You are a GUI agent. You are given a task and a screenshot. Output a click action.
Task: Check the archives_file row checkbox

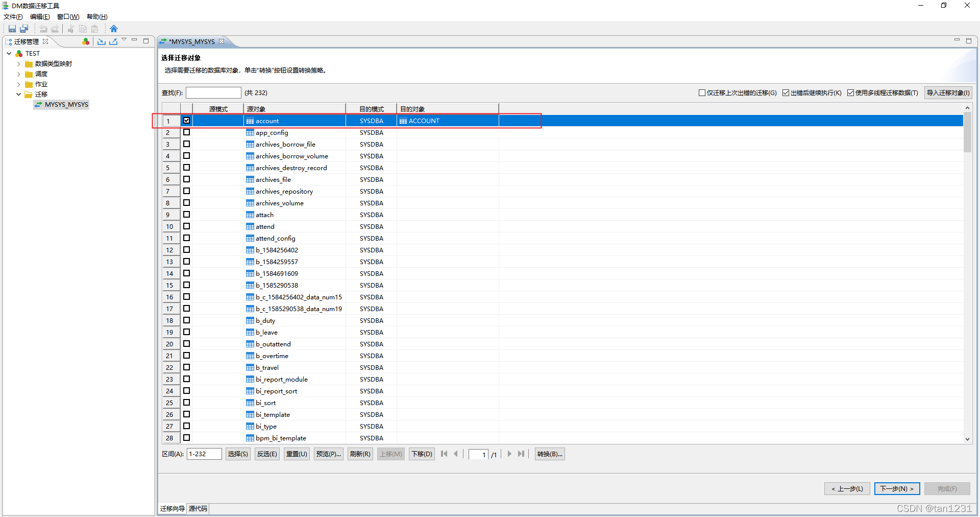pos(187,179)
